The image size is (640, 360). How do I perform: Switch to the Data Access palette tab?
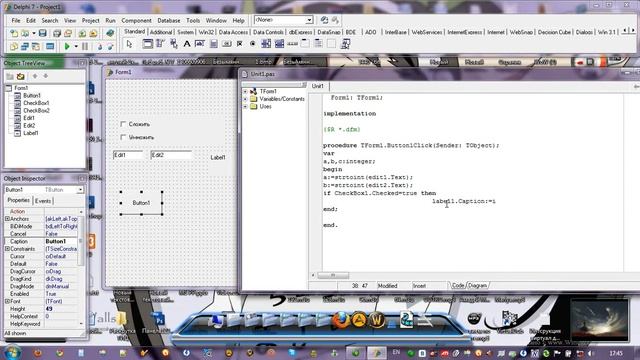click(x=233, y=32)
